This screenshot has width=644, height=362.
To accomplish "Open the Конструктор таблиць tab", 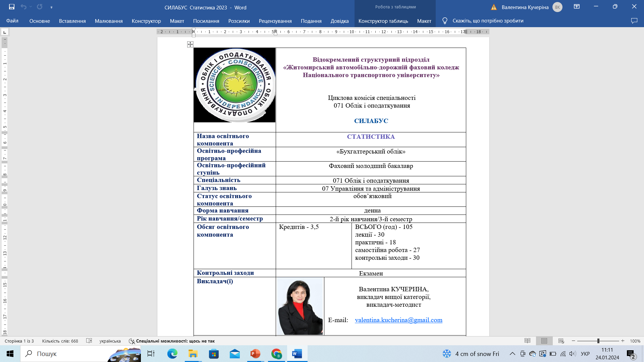I will 383,21.
